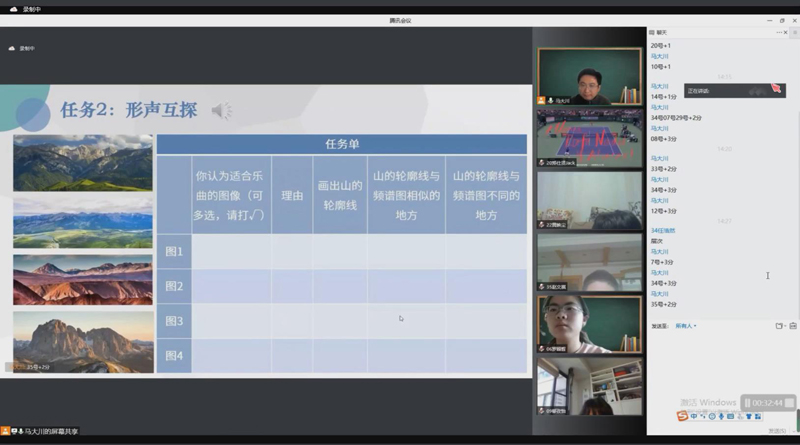Image resolution: width=800 pixels, height=445 pixels.
Task: Open the file send folder icon in chat
Action: pos(779,325)
